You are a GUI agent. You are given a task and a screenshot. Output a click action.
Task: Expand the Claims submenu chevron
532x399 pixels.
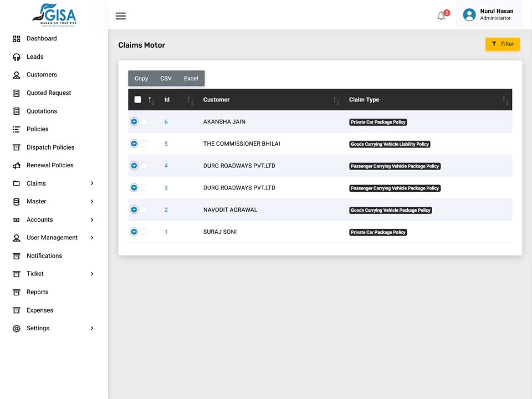pos(92,183)
